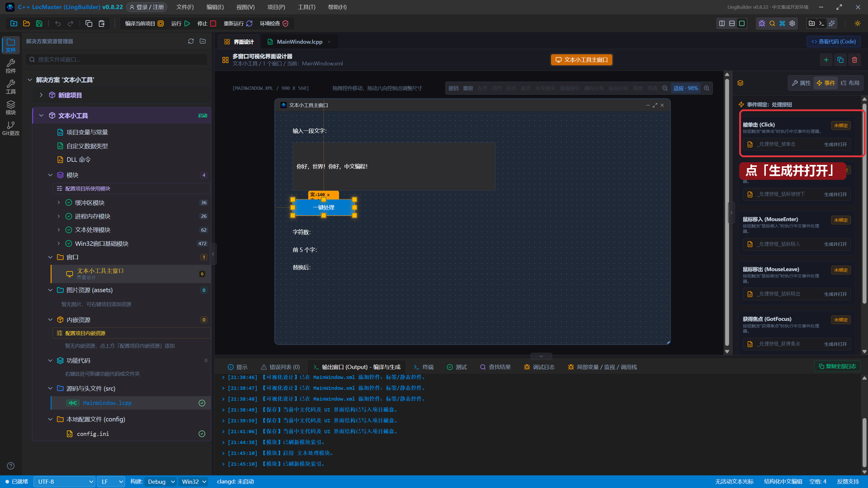
Task: Click the debug bug icon in top toolbar
Action: [x=762, y=23]
